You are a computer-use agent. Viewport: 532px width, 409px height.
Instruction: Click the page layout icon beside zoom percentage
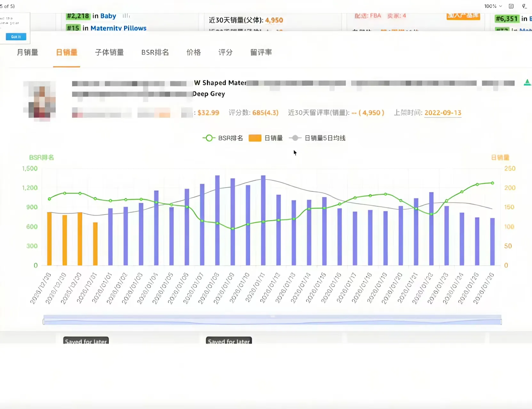pos(511,6)
